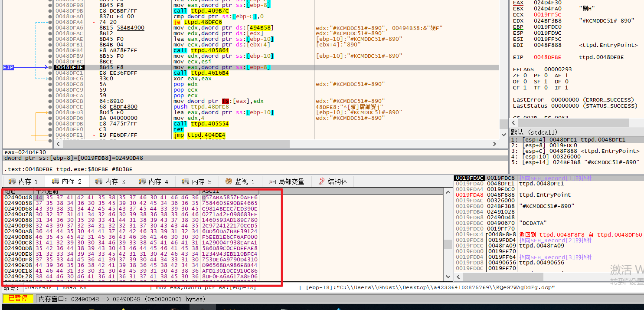Image resolution: width=644 pixels, height=310 pixels.
Task: Click the PF flag value
Action: pos(546,76)
